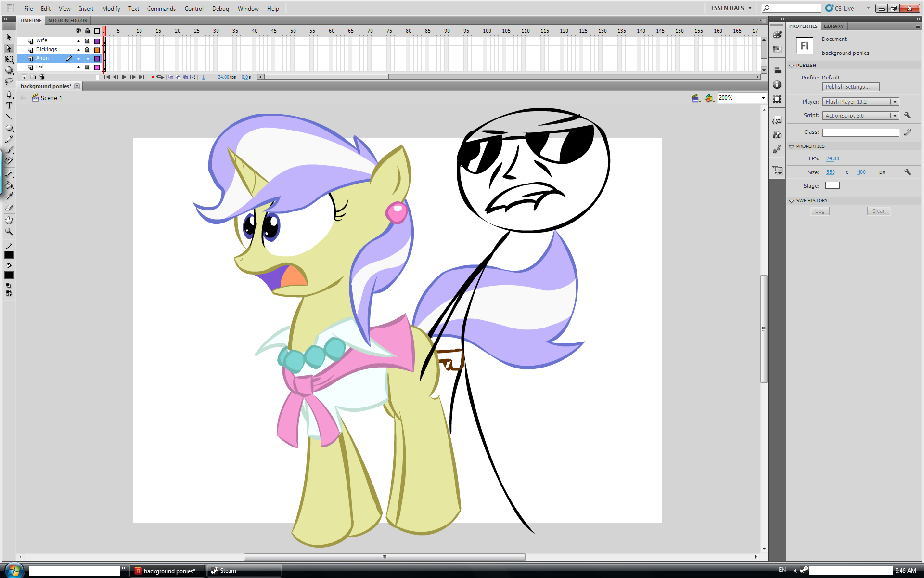Open the stage zoom percentage dropdown

(763, 98)
